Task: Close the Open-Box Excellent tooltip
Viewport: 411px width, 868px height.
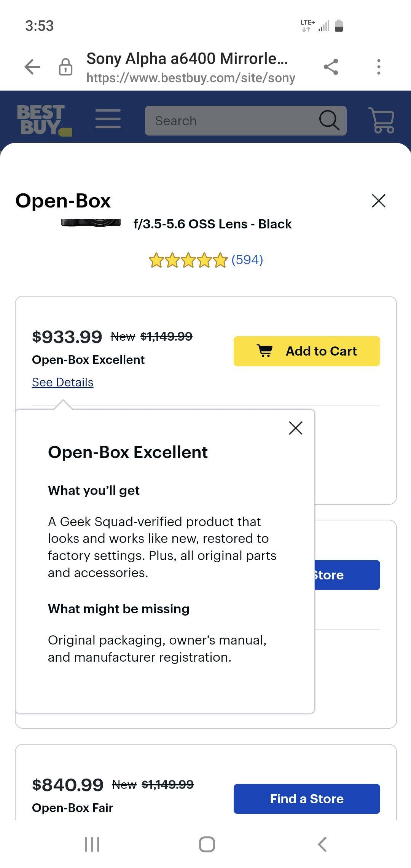Action: click(296, 428)
